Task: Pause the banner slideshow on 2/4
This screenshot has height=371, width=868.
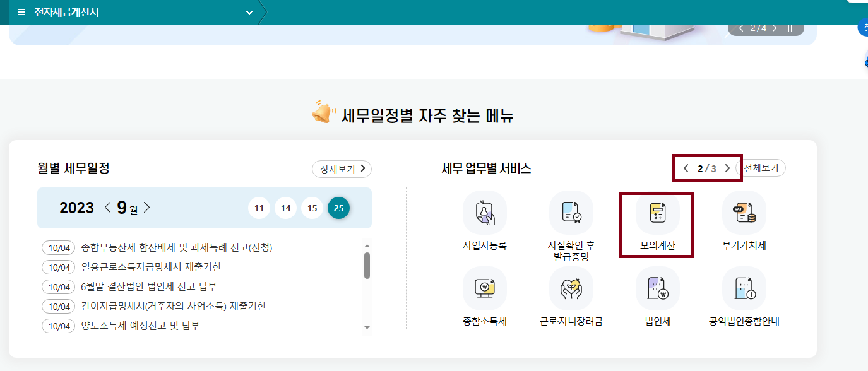Action: tap(789, 28)
